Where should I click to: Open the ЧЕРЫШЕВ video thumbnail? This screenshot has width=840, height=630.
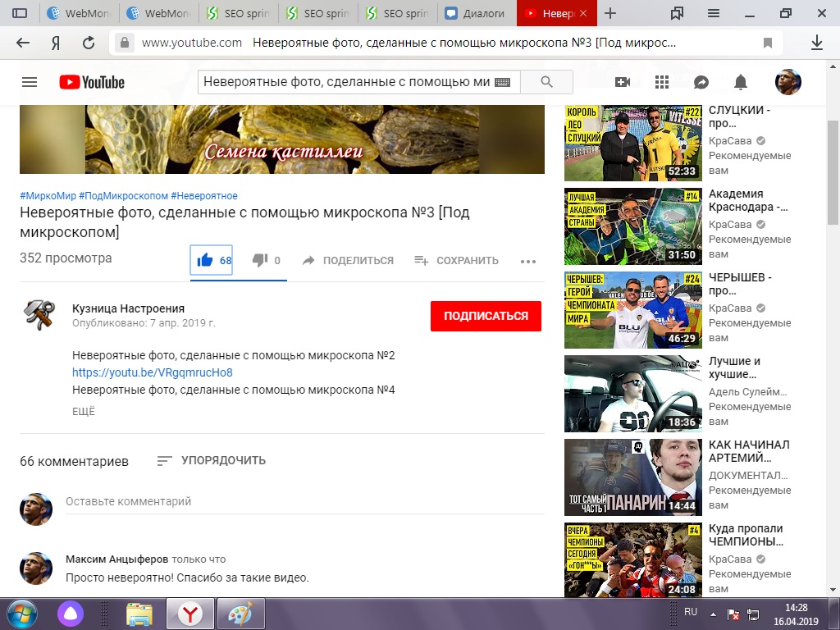coord(633,309)
